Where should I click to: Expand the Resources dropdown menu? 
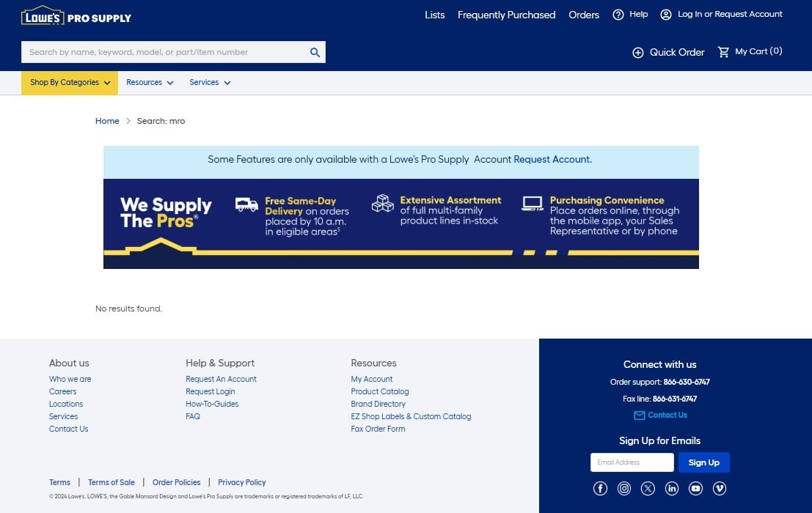(x=150, y=83)
